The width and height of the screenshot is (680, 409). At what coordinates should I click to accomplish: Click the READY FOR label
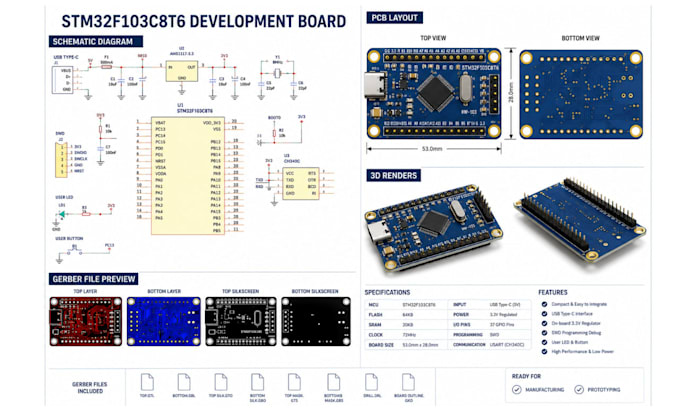[526, 376]
